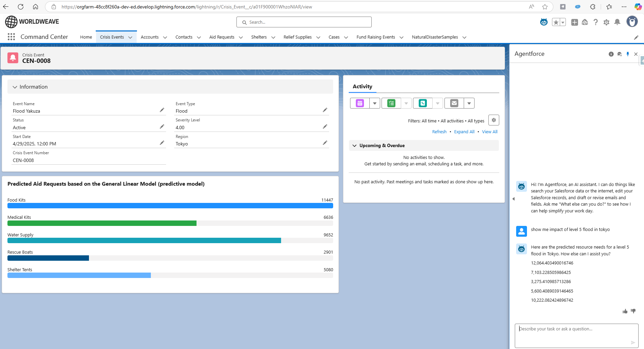Click the New Task checklist icon
This screenshot has height=349, width=644.
coord(391,103)
